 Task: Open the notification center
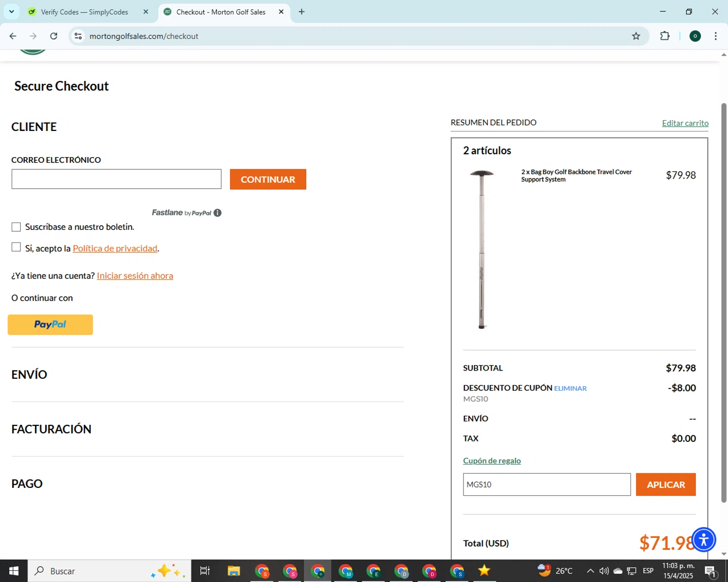click(710, 571)
